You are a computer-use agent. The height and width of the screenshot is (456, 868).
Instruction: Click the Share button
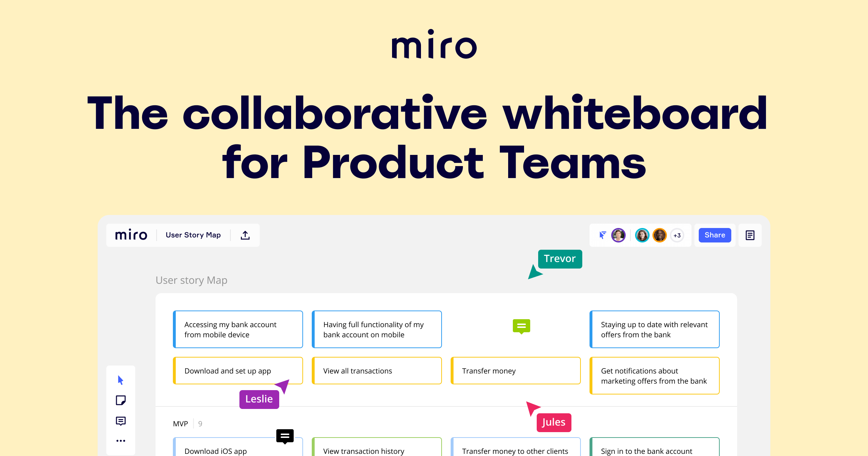point(715,235)
